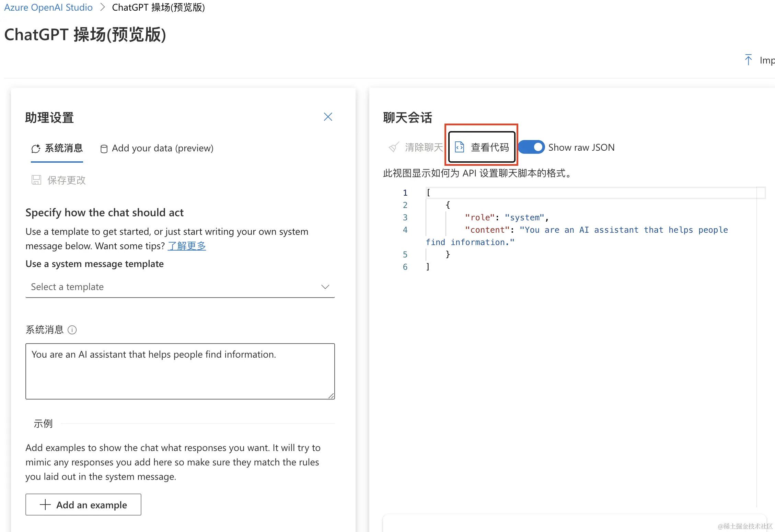Click inside the system message text box

pyautogui.click(x=180, y=371)
